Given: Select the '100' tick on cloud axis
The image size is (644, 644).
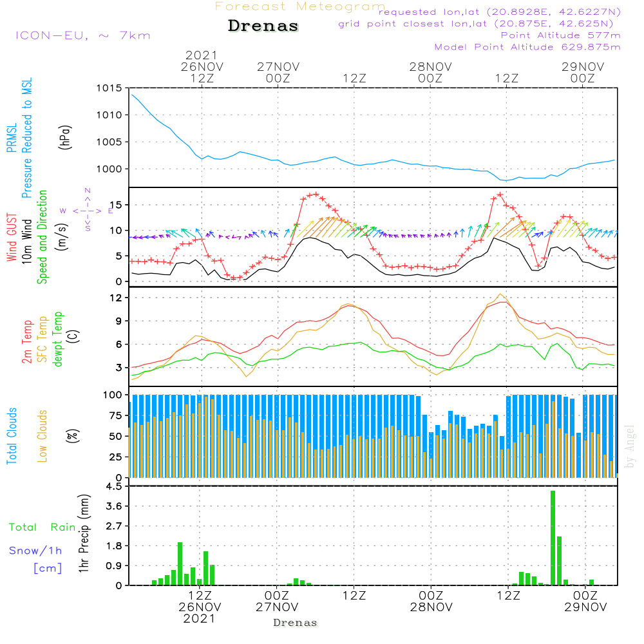Looking at the screenshot, I should [113, 395].
